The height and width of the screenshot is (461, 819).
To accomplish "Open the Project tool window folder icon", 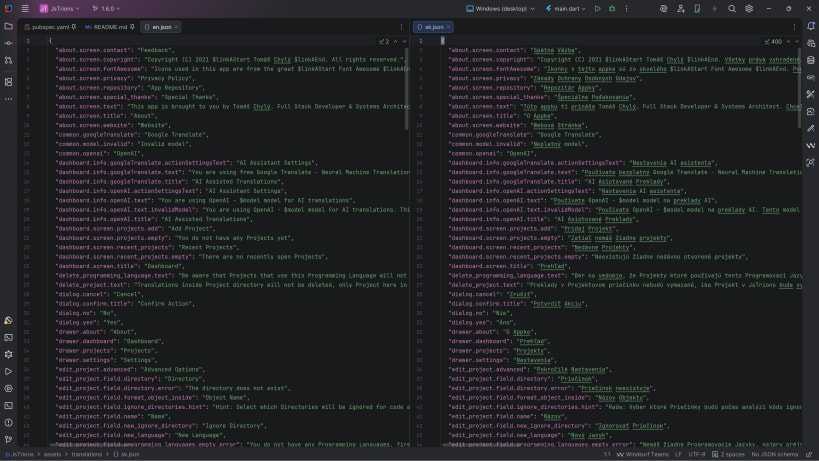I will pyautogui.click(x=8, y=26).
